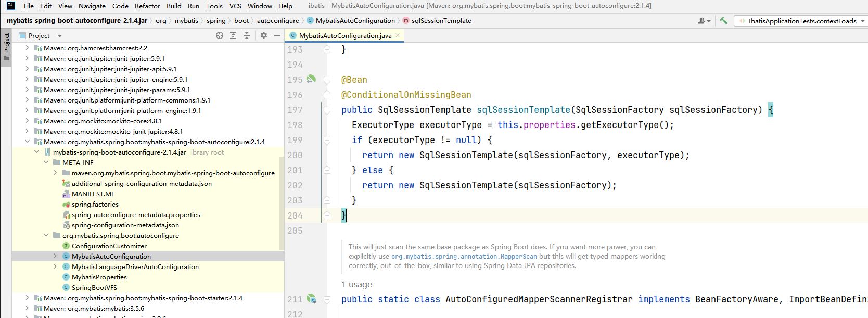Select the SpringBootVFS class
Image resolution: width=868 pixels, height=318 pixels.
click(94, 287)
